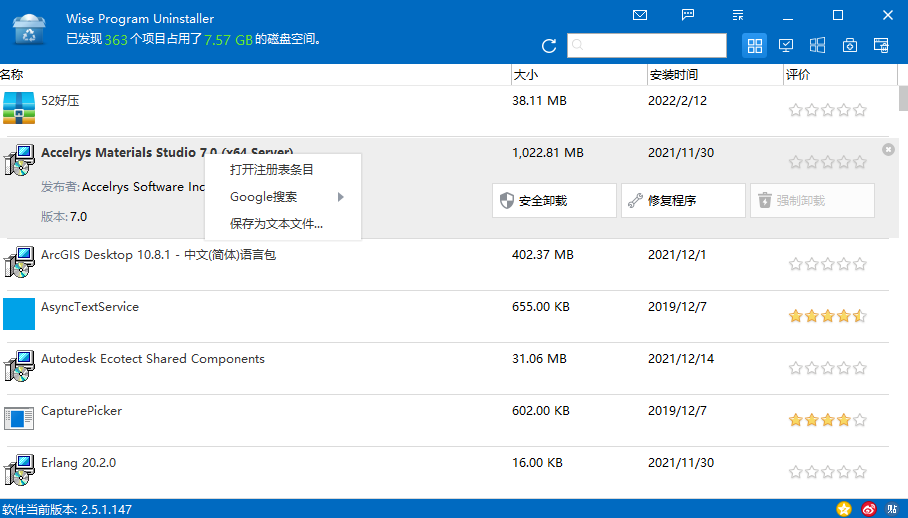Choose 打开注册表条目 from context menu

271,170
